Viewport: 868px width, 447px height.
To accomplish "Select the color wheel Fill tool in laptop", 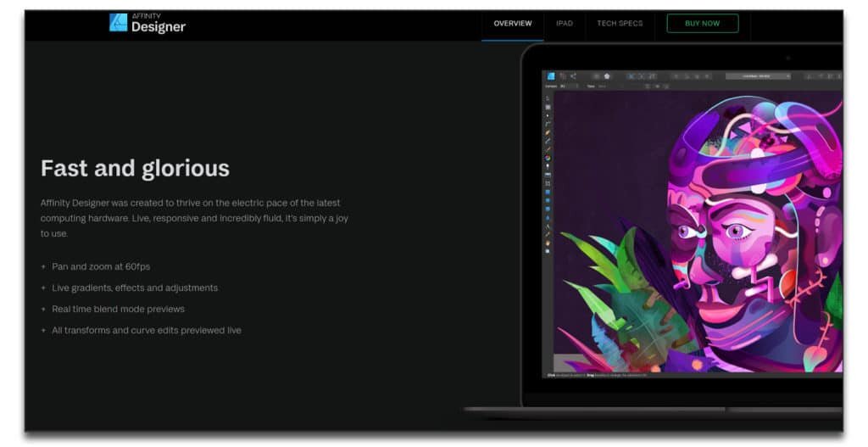I will pyautogui.click(x=548, y=158).
